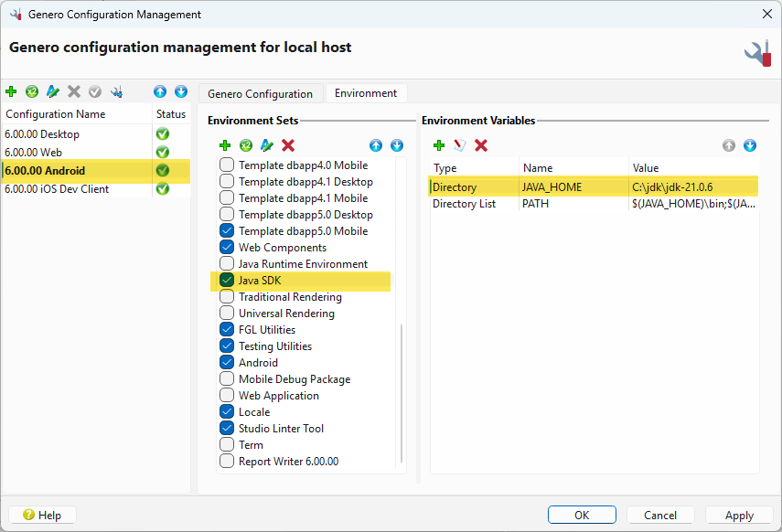Rename the 6.00.00 Android configuration

[x=52, y=91]
